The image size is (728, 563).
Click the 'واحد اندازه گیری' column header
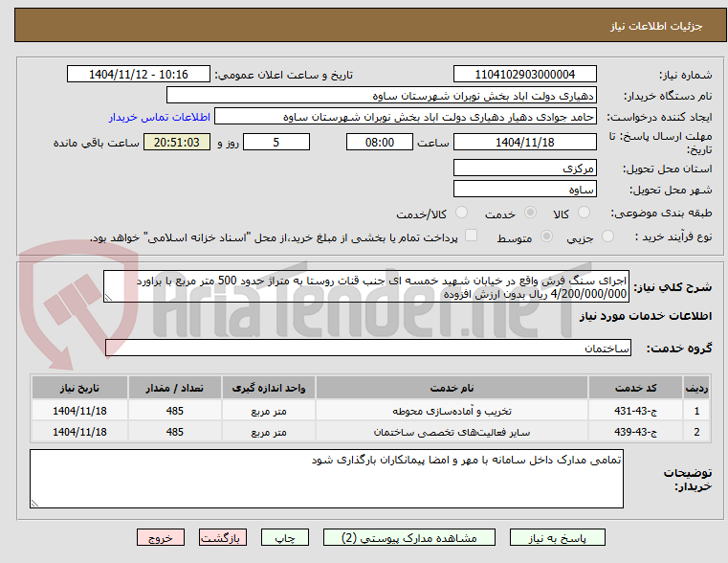[x=269, y=388]
